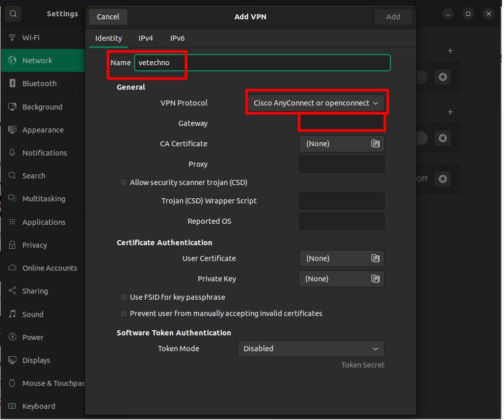Focus the Proxy text field
The height and width of the screenshot is (420, 504).
click(x=341, y=164)
